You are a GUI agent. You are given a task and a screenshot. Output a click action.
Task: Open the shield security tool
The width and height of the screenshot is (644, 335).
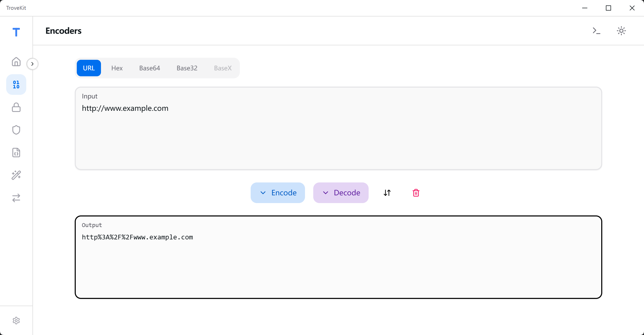(16, 130)
